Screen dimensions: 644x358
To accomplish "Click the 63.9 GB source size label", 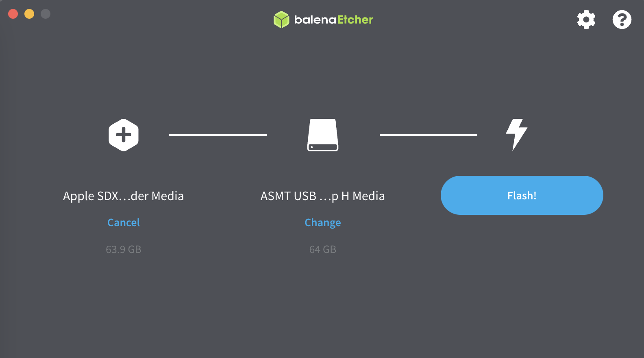I will (124, 249).
